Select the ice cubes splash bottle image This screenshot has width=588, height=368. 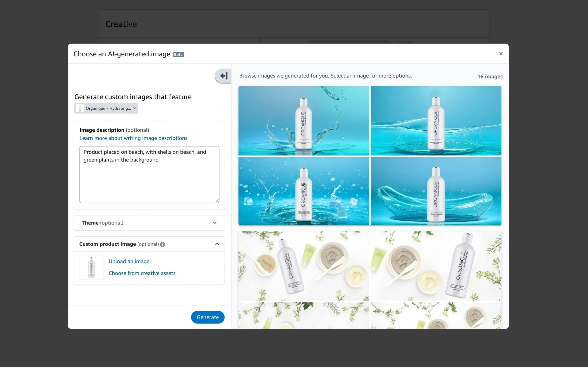303,191
